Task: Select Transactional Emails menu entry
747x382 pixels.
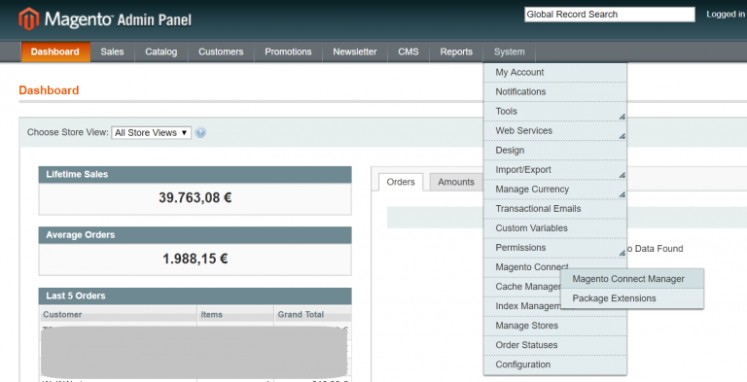Action: pos(555,209)
